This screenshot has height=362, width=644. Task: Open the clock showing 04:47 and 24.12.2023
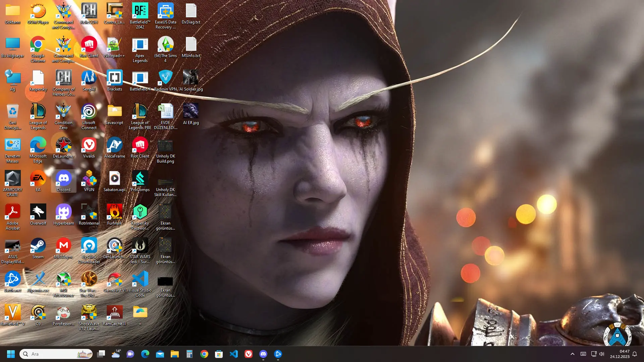(620, 354)
